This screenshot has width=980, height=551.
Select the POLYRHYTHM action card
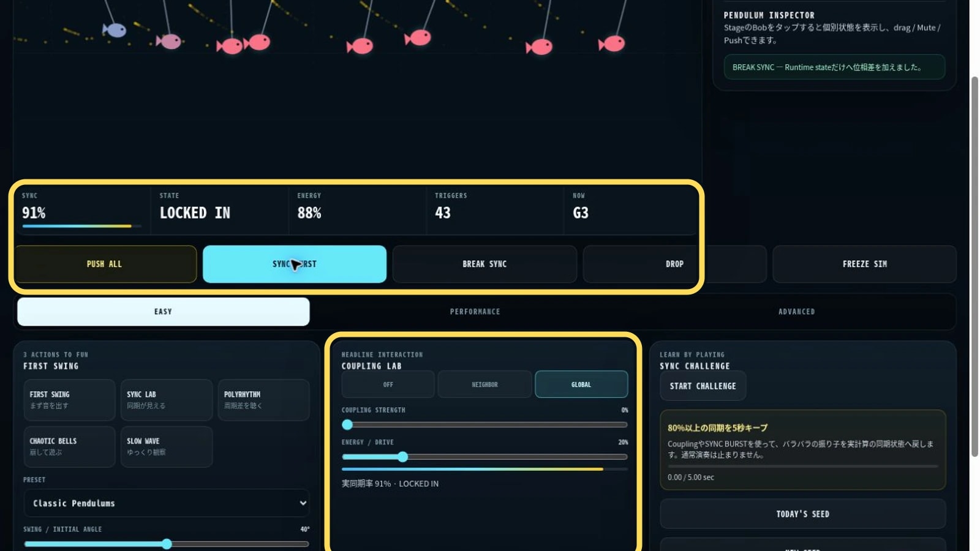click(263, 400)
